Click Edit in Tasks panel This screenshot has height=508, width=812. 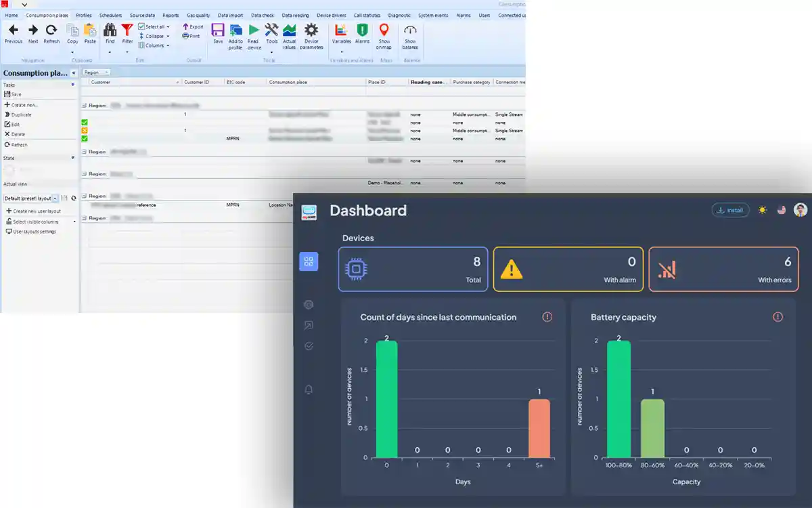(x=12, y=125)
